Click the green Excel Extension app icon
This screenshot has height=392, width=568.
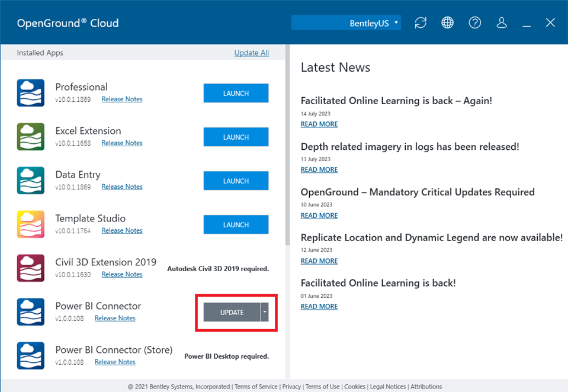click(x=31, y=137)
